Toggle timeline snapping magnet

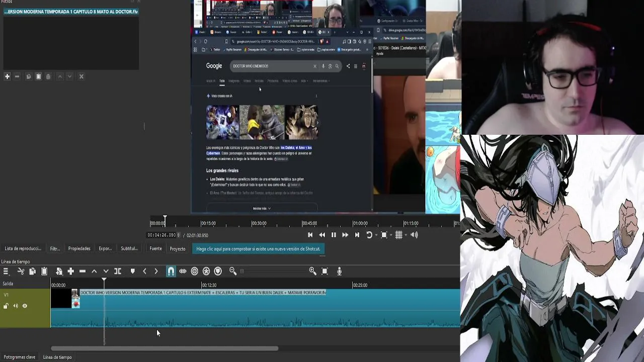[171, 271]
